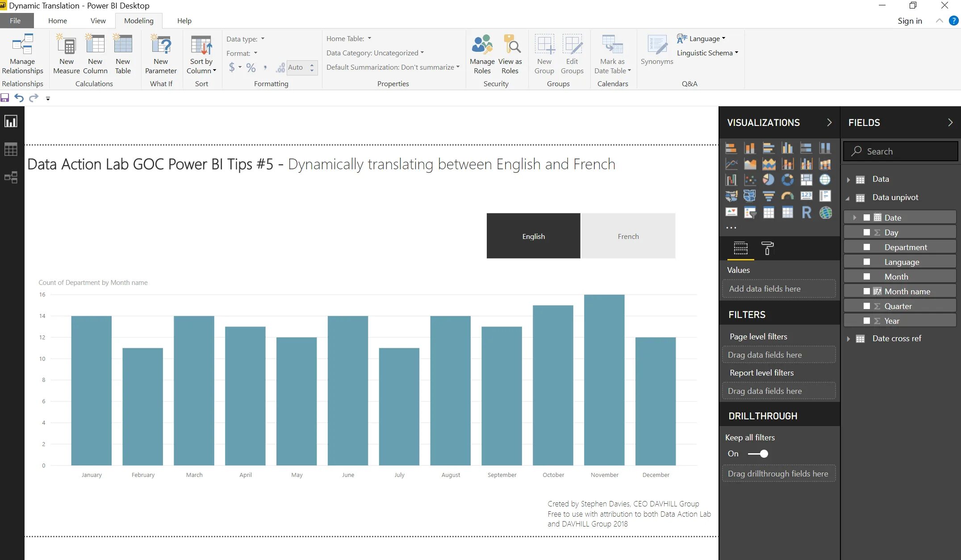961x560 pixels.
Task: Expand the Date cross ref table
Action: 850,338
